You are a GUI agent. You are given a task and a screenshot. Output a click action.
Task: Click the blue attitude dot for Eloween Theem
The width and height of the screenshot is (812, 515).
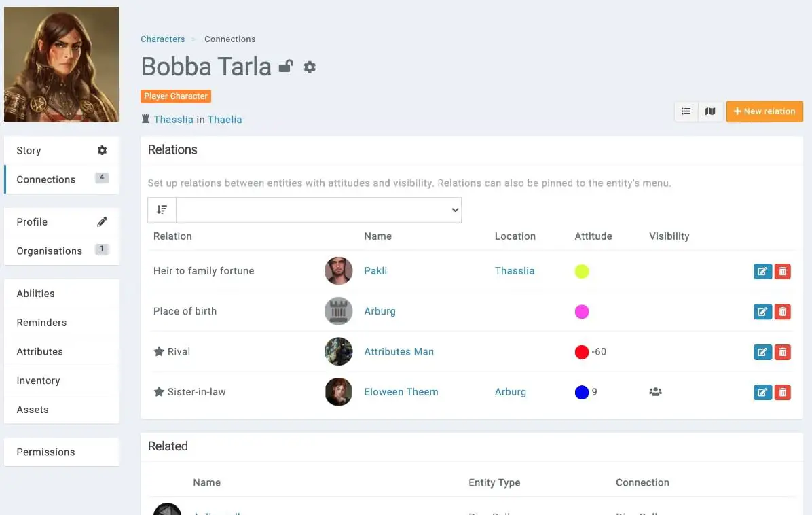(582, 392)
